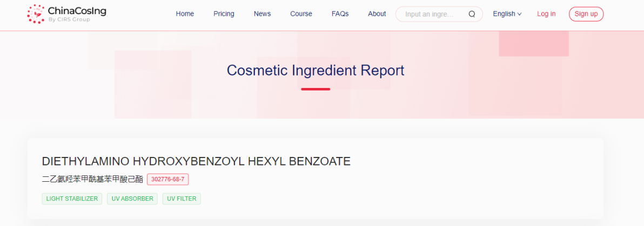The width and height of the screenshot is (644, 226).
Task: Click the Cosmetic Ingredient Report heading
Action: click(x=316, y=71)
